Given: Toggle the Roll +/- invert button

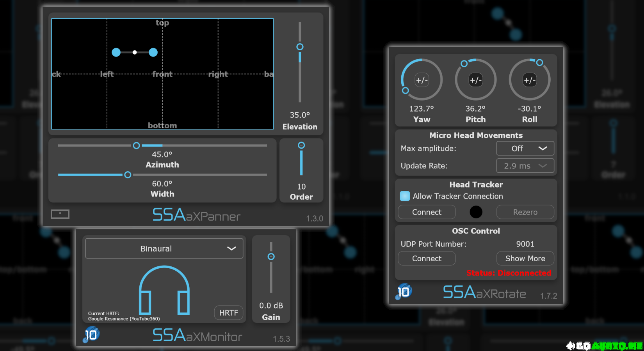Looking at the screenshot, I should coord(530,80).
